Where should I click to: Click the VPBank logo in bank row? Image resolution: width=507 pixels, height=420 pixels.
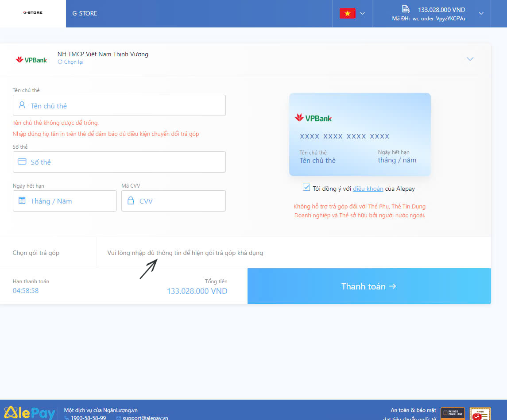tap(31, 60)
